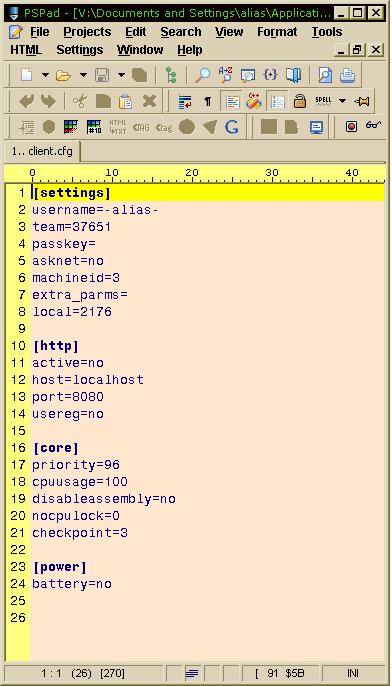
Task: Click the Redo arrow icon
Action: click(x=48, y=101)
